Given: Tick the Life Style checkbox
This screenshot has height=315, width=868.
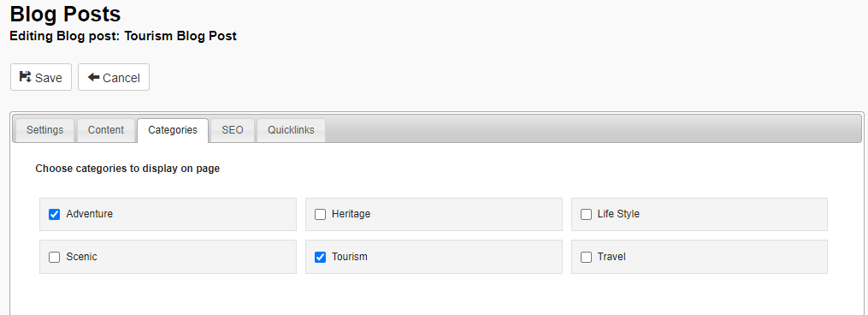Looking at the screenshot, I should coord(586,214).
